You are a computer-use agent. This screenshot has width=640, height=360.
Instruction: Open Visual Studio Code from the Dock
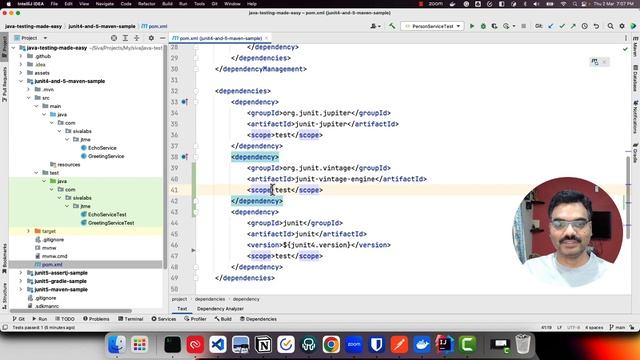(x=218, y=344)
